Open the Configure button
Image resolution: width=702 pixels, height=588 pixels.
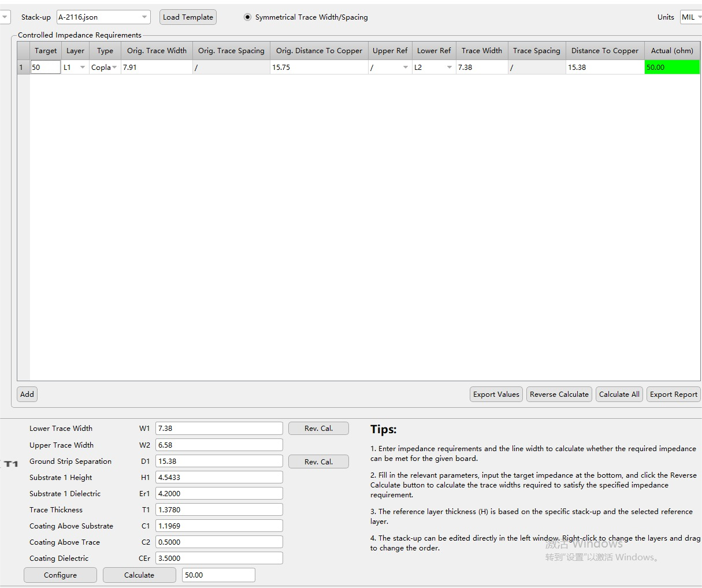[60, 575]
